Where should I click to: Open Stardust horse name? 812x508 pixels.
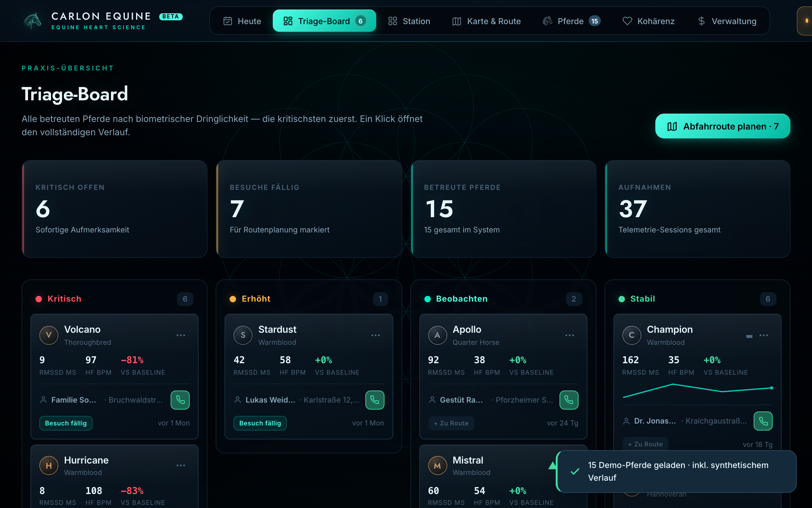click(x=277, y=329)
